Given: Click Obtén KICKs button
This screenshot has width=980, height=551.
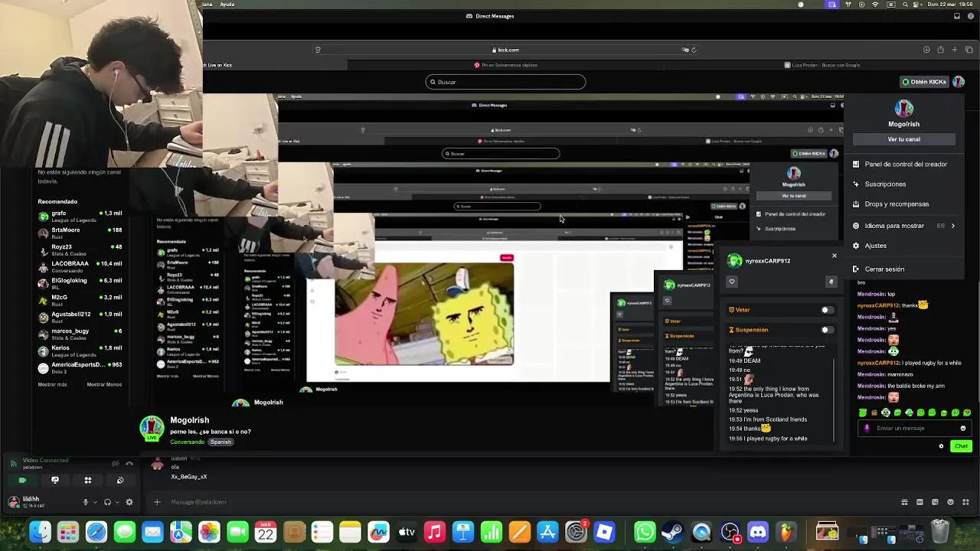Looking at the screenshot, I should point(924,82).
